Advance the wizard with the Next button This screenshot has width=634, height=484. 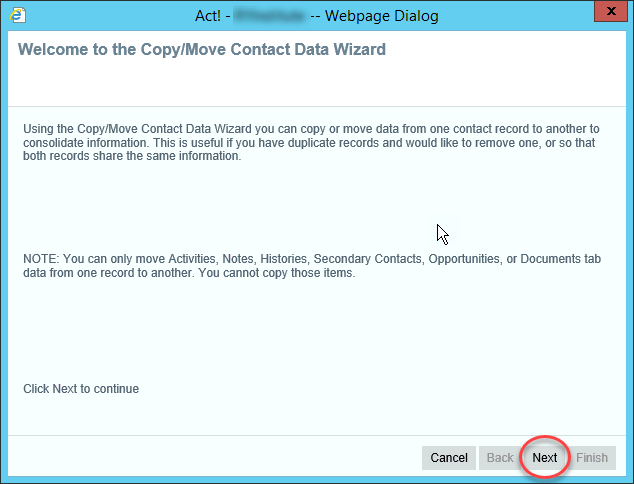545,458
